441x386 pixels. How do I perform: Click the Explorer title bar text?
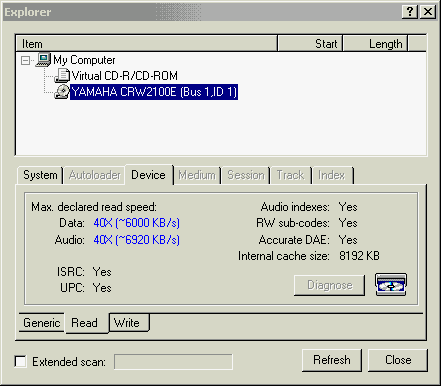(28, 12)
